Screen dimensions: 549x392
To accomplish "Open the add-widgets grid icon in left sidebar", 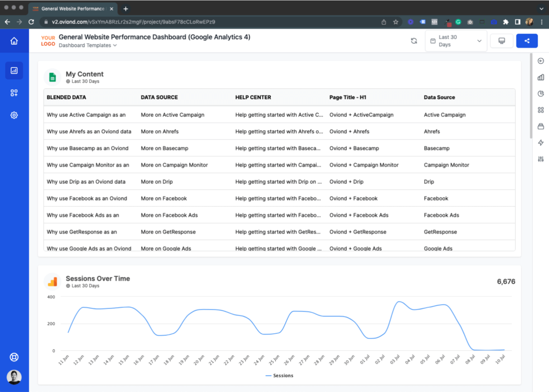I will [x=14, y=93].
